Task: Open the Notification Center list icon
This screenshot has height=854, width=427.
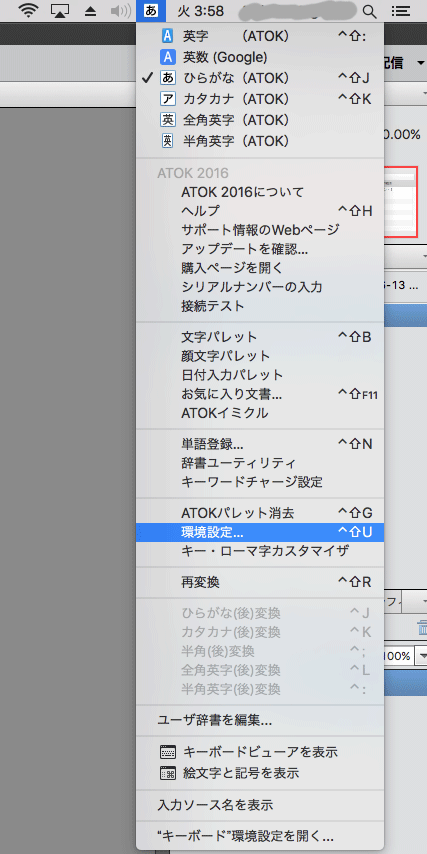Action: click(x=401, y=11)
